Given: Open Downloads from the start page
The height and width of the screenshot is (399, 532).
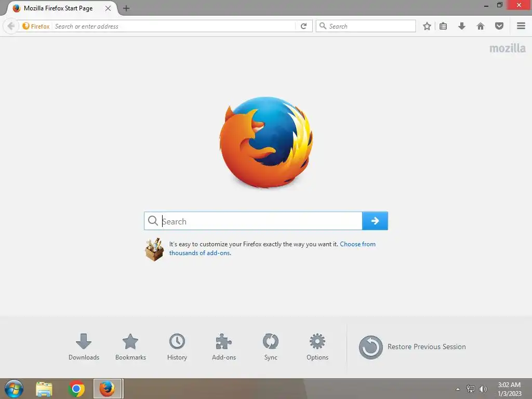Looking at the screenshot, I should [84, 347].
